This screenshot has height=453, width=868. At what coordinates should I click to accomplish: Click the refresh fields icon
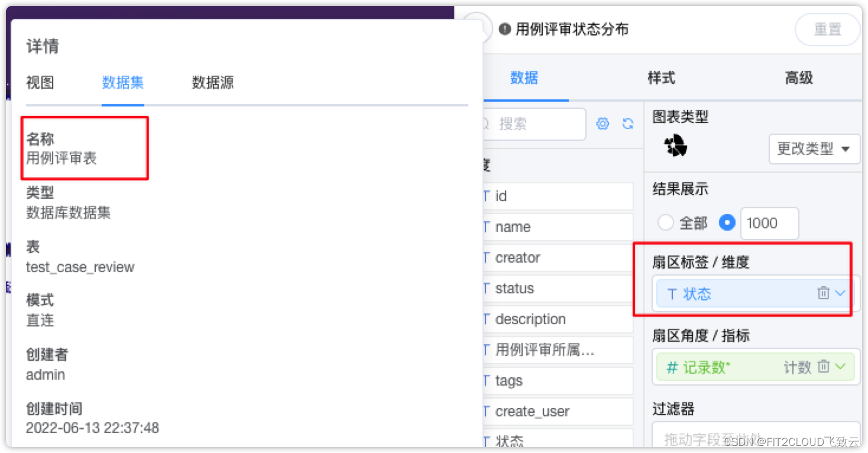pos(628,124)
